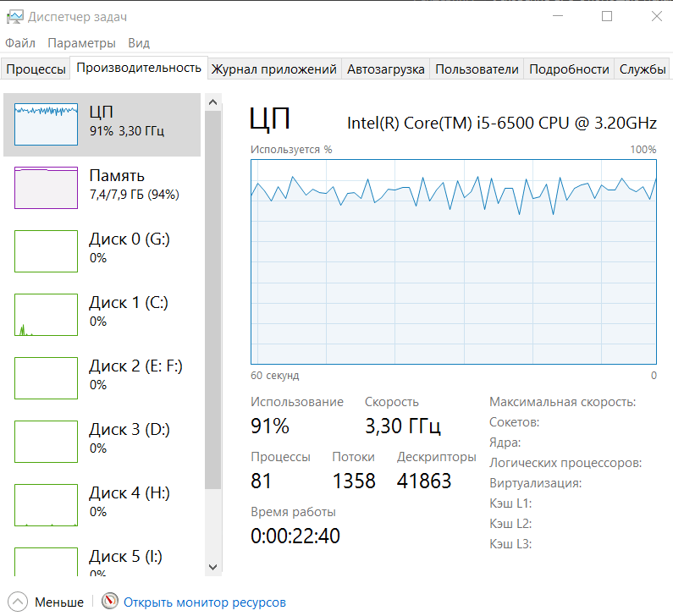This screenshot has height=616, width=673.
Task: Switch to the Журнал приложений tab
Action: 273,69
